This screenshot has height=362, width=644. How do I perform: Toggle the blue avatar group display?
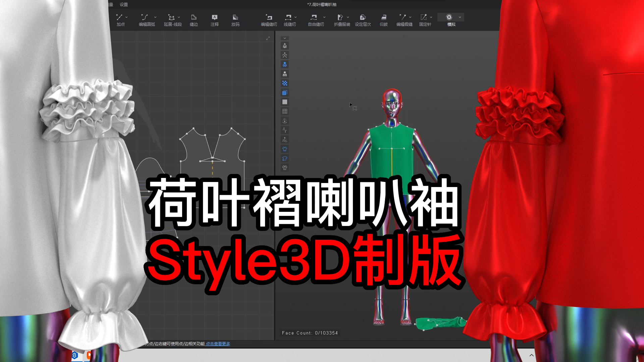[x=285, y=65]
